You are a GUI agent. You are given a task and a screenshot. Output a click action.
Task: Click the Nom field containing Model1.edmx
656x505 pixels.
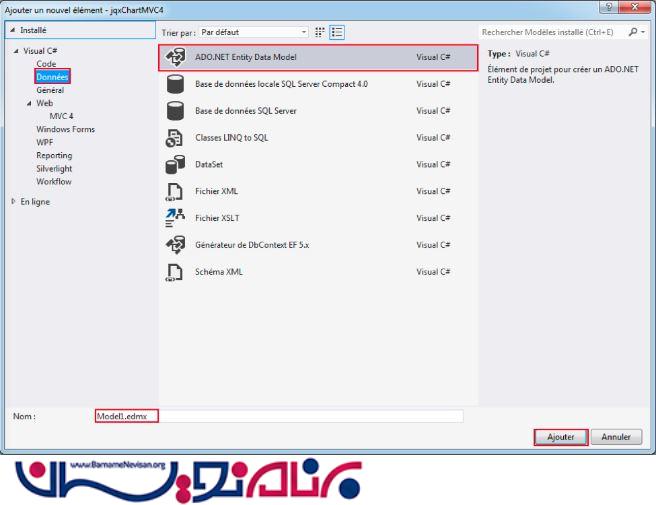click(280, 415)
